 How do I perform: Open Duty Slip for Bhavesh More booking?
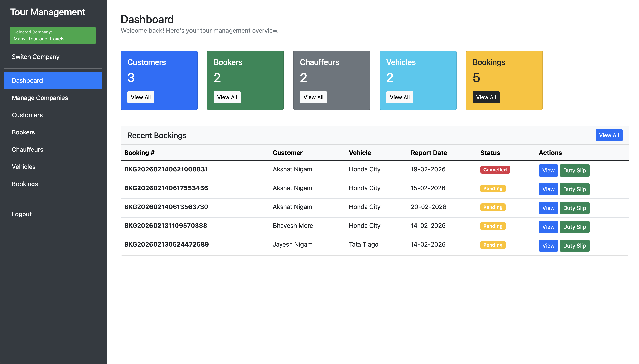(x=574, y=227)
